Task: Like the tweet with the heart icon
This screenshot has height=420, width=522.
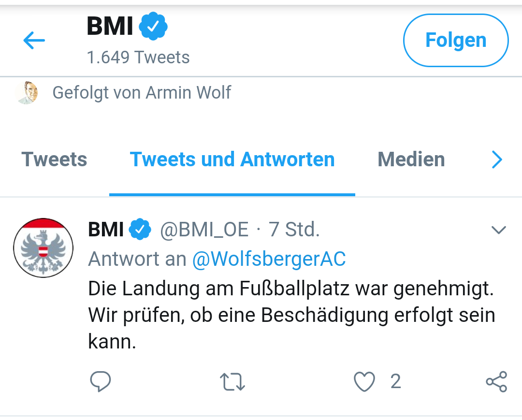Action: click(364, 381)
